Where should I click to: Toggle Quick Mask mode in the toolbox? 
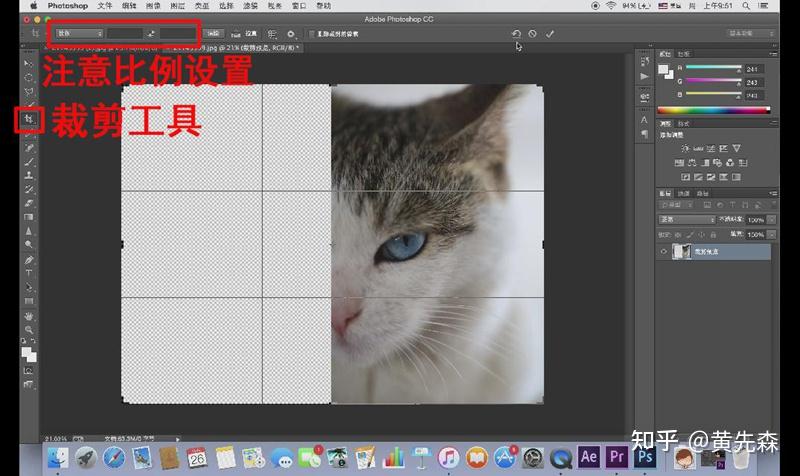pos(29,371)
